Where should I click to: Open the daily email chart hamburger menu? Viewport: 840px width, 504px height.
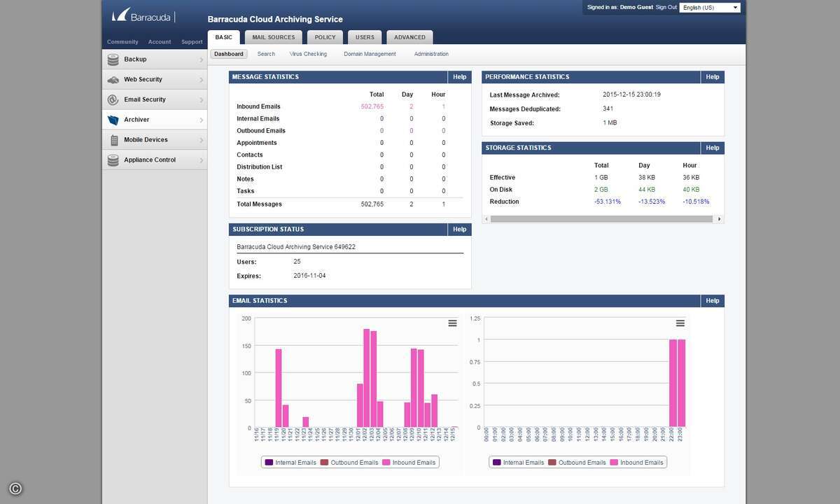tap(453, 323)
